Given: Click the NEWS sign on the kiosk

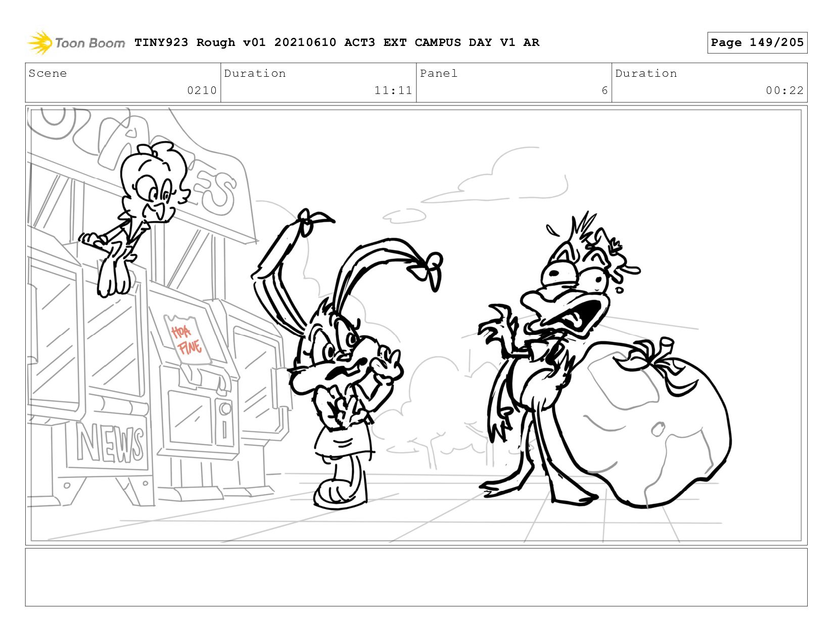Looking at the screenshot, I should [x=110, y=443].
